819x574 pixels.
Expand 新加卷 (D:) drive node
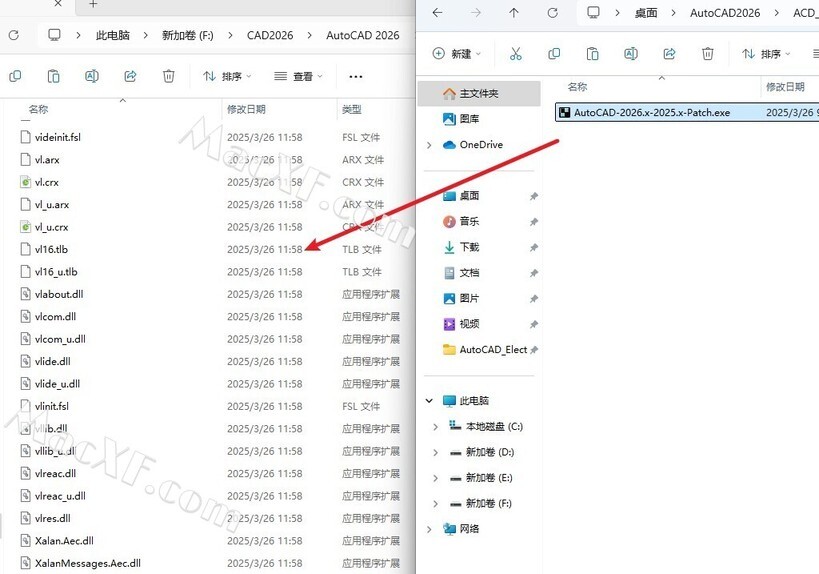435,452
